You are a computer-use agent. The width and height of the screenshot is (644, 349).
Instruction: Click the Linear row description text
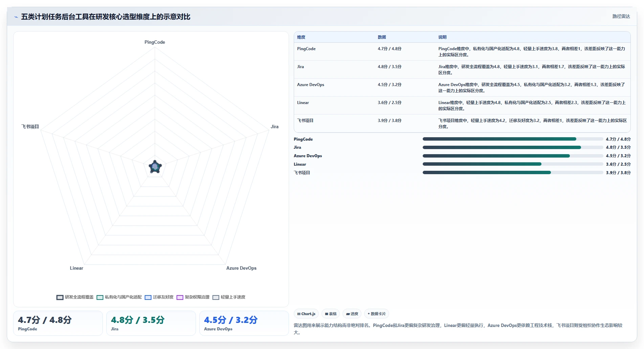point(532,106)
